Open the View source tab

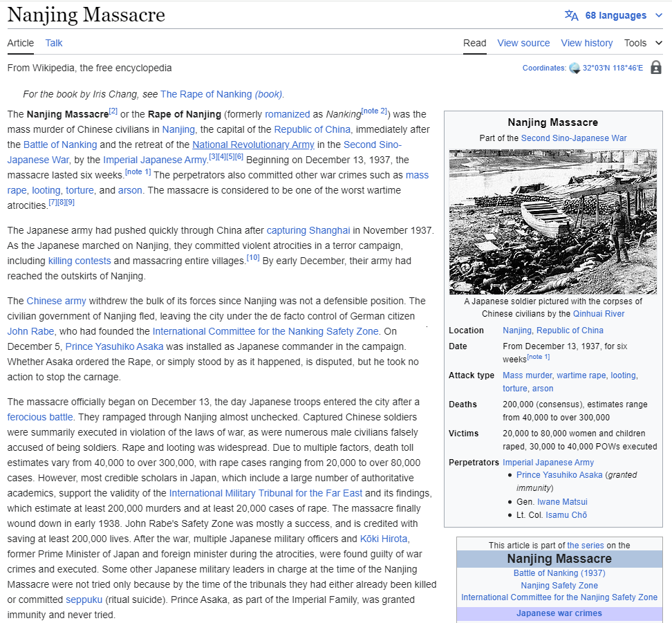click(x=523, y=43)
